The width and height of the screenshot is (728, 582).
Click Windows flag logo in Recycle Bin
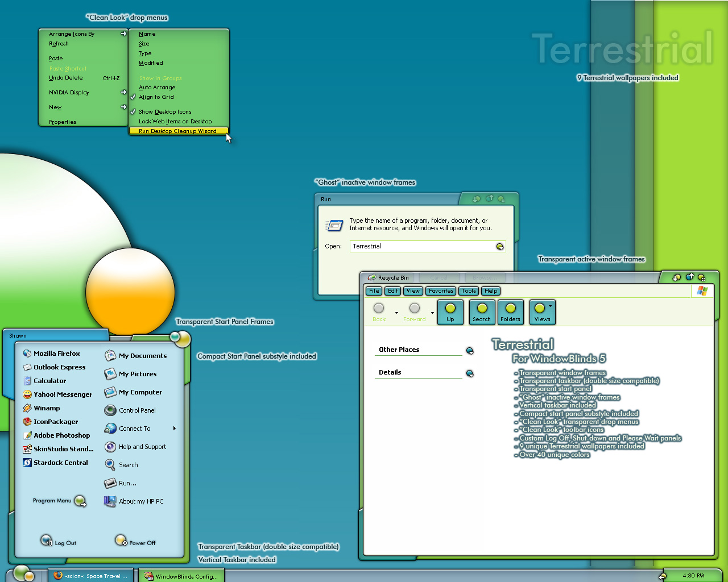(x=702, y=291)
